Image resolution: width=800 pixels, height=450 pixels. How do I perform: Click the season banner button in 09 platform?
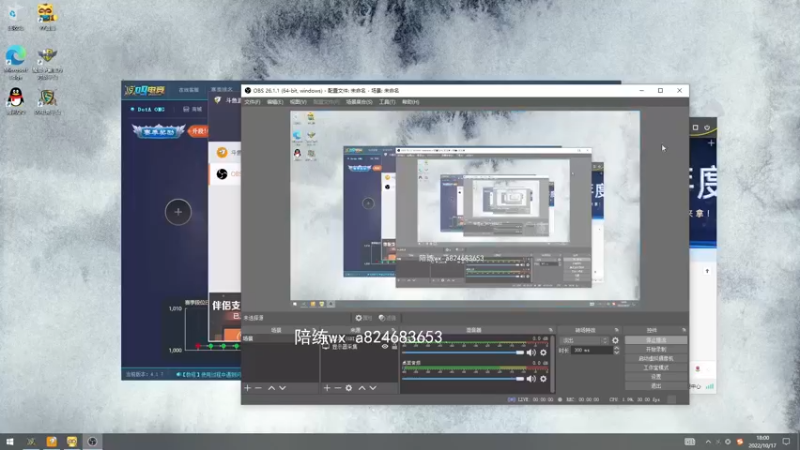(x=159, y=131)
